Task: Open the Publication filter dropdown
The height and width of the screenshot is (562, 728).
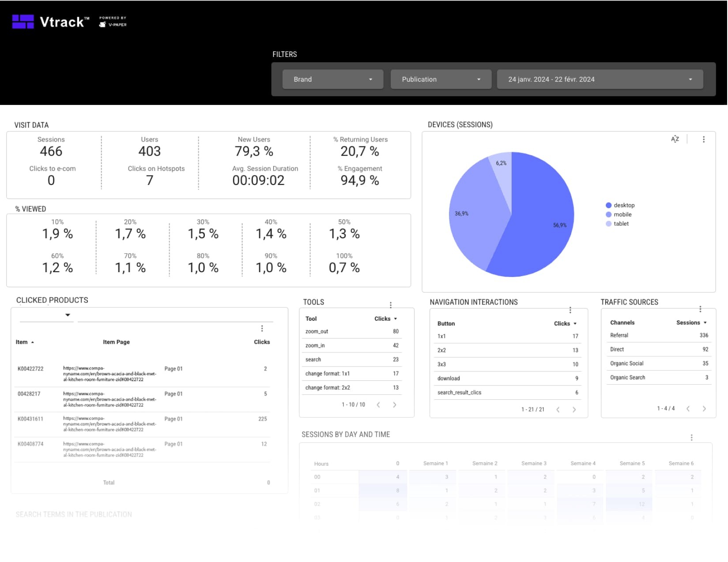Action: coord(441,79)
